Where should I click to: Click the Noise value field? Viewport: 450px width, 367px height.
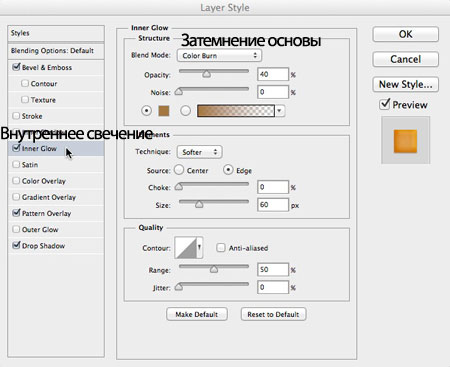(x=273, y=92)
